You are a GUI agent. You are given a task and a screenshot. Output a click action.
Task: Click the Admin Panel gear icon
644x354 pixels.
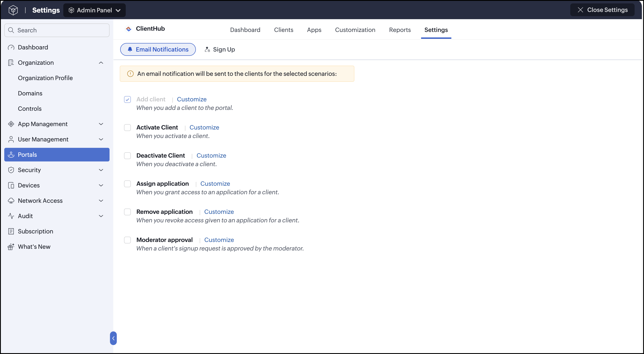click(x=71, y=10)
